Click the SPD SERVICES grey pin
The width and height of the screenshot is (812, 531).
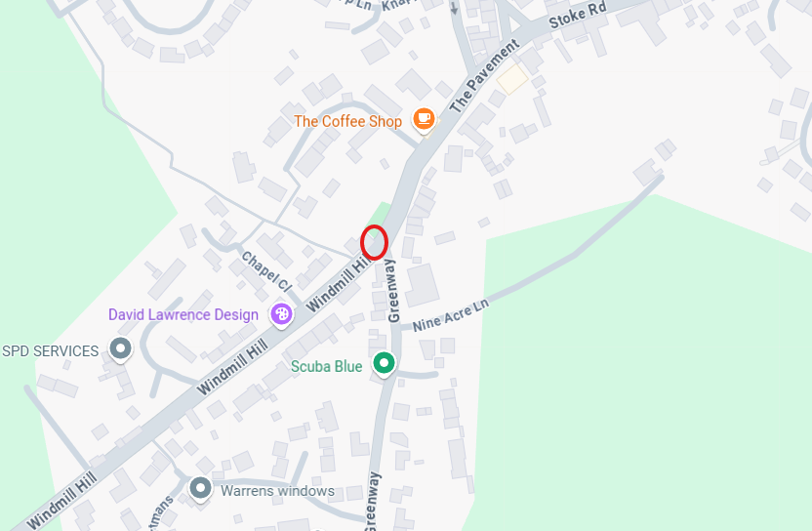coord(121,349)
